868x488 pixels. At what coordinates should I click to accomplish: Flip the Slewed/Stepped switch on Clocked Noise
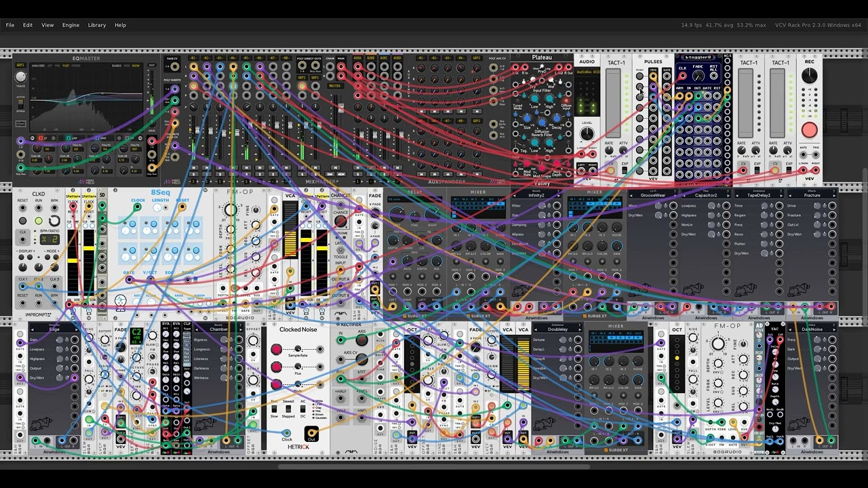tap(288, 409)
